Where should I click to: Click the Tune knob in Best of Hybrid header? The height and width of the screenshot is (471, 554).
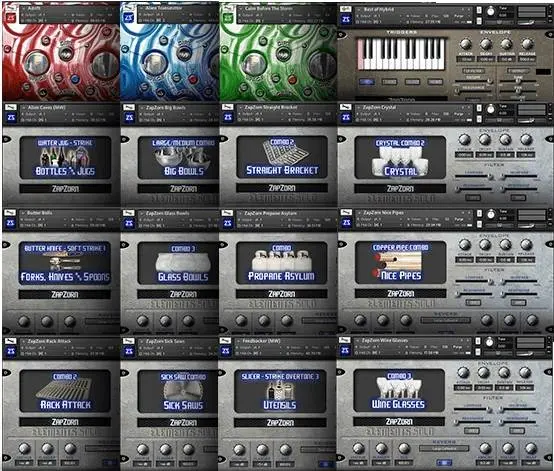490,12
